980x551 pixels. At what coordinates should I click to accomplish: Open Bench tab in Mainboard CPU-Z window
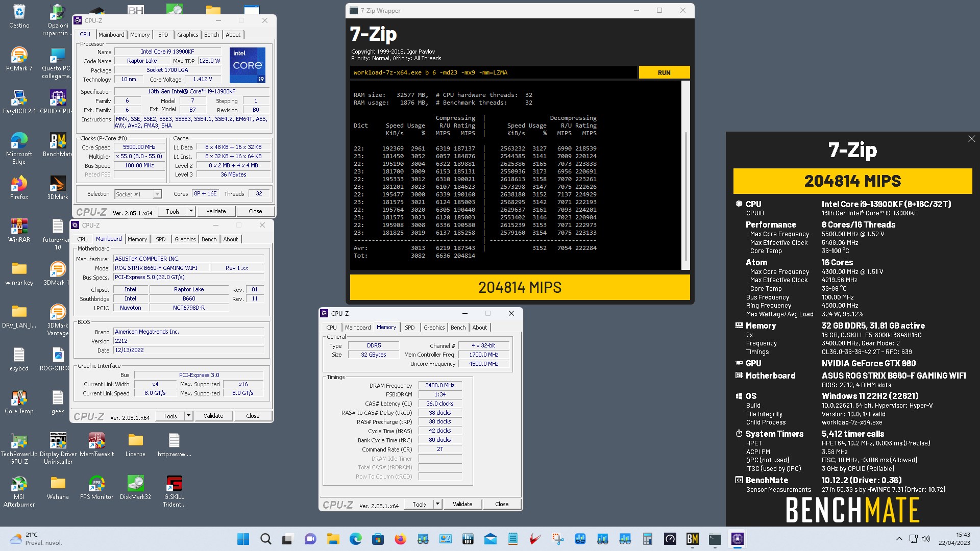(x=209, y=239)
